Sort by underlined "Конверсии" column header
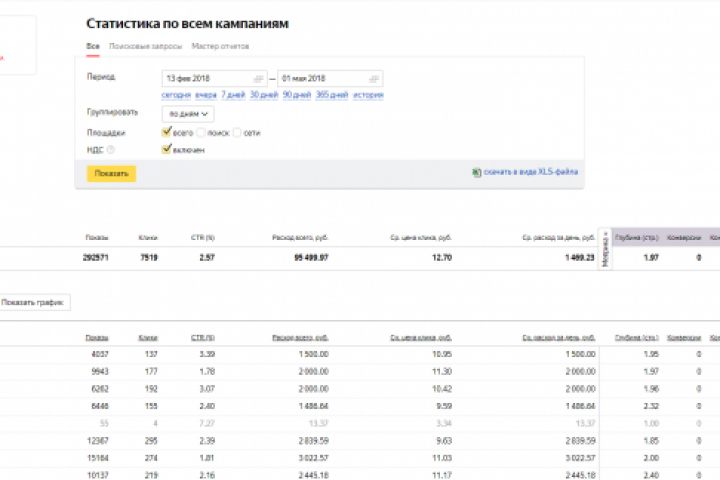Screen dimensions: 720x480 click(684, 338)
